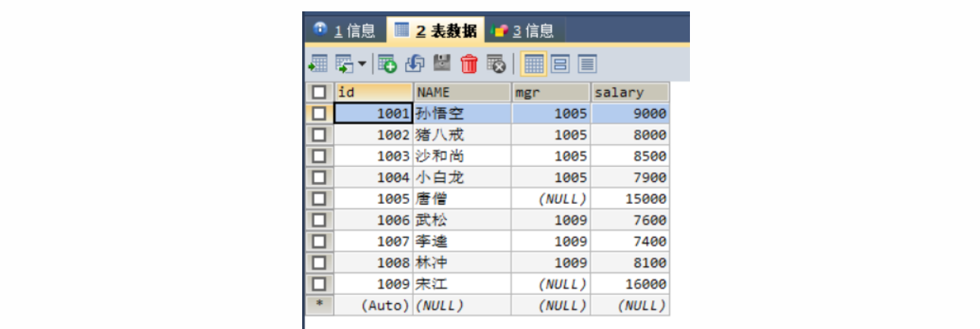Select the name cell 孙悟空
The height and width of the screenshot is (329, 980).
pos(462,114)
